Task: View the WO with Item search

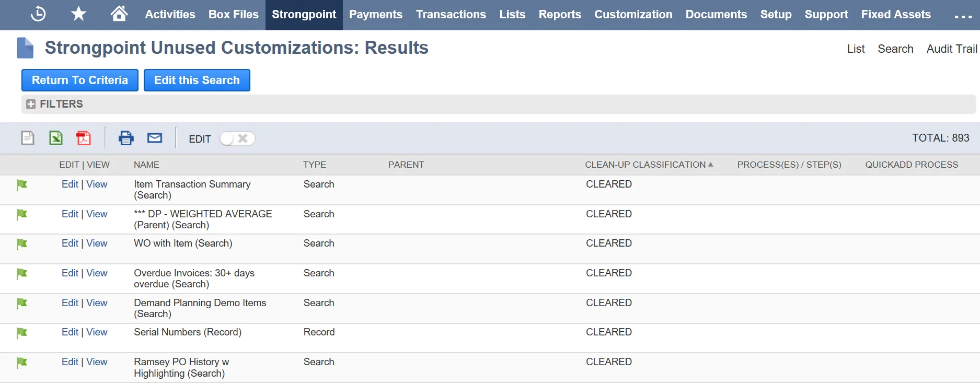Action: [x=97, y=243]
